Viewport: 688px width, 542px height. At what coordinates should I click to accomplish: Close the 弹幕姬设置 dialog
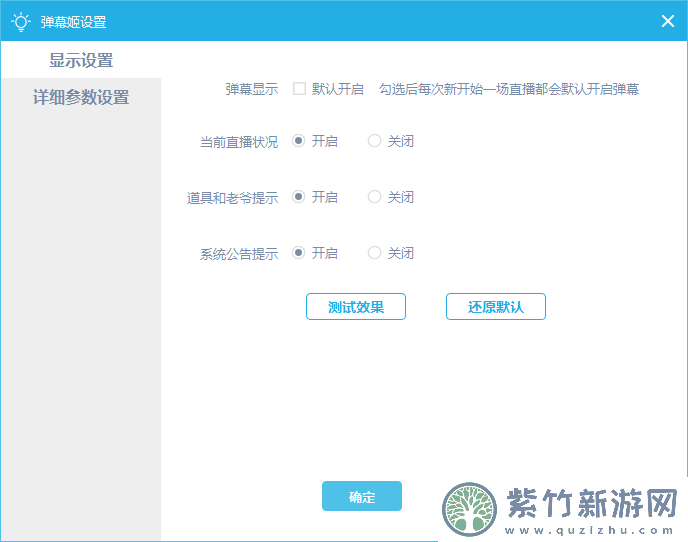click(x=668, y=21)
